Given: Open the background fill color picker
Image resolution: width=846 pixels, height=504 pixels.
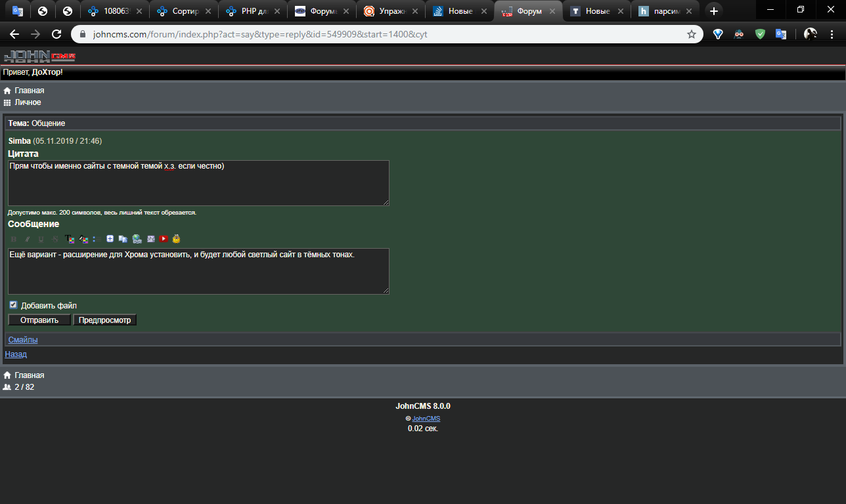Looking at the screenshot, I should coord(83,239).
